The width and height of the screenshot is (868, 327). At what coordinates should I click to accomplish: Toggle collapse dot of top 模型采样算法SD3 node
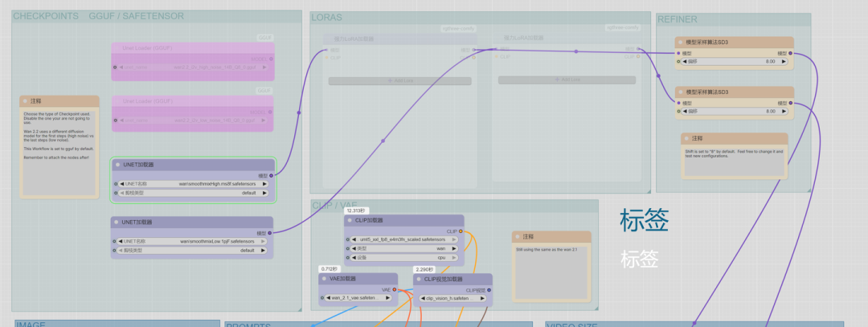coord(682,43)
